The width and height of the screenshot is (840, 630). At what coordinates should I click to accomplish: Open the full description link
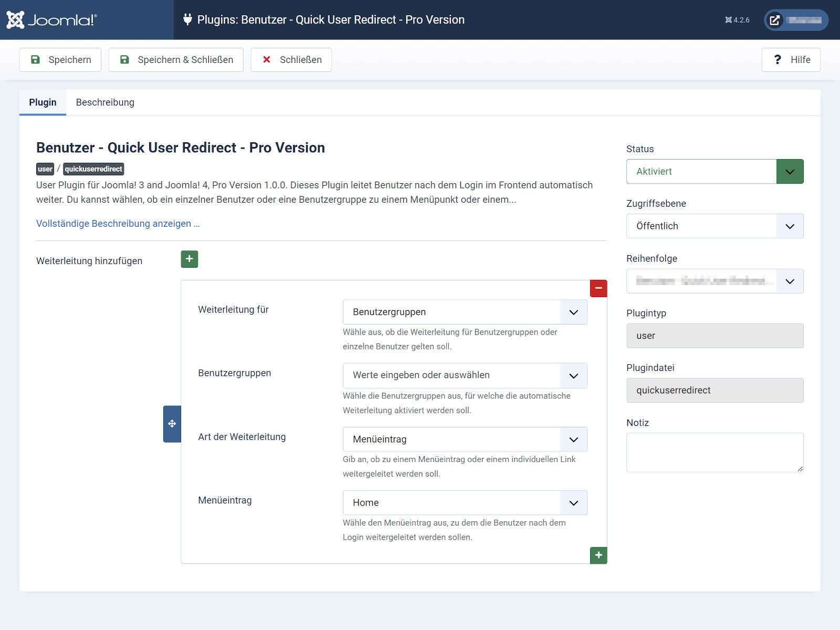[117, 223]
